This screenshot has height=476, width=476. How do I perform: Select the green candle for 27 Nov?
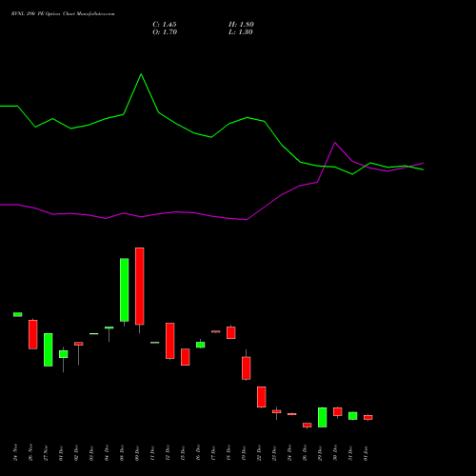pos(49,349)
